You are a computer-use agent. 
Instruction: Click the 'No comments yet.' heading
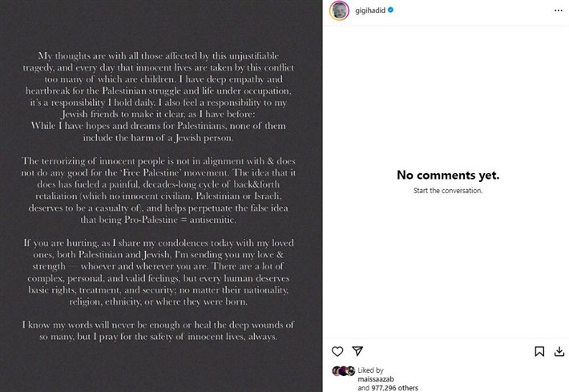point(447,175)
